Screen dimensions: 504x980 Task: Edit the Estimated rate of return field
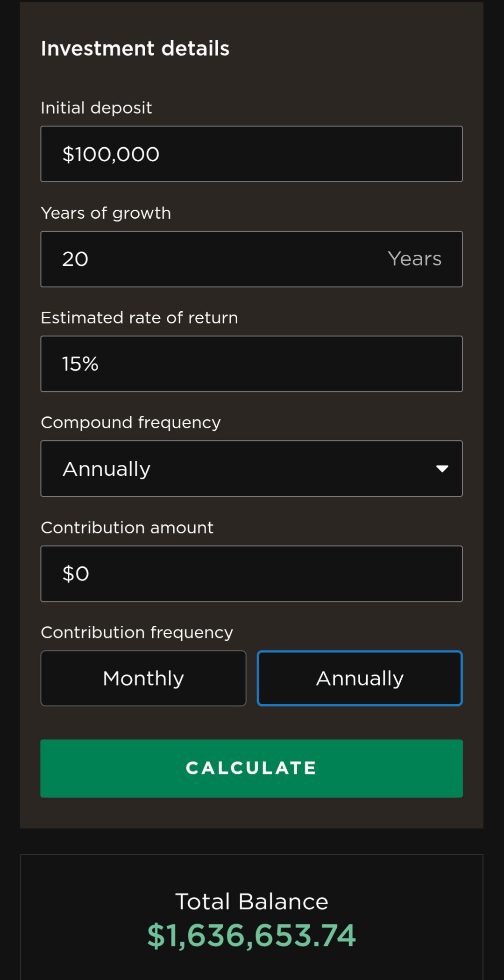[x=251, y=364]
